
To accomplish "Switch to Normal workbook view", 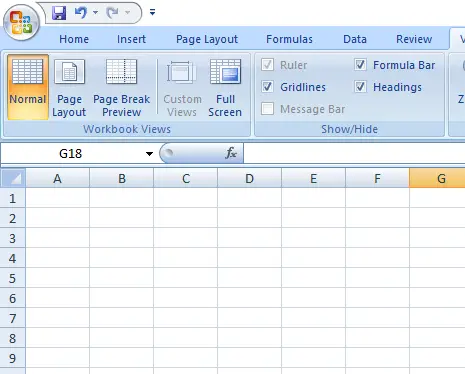I will pyautogui.click(x=28, y=87).
